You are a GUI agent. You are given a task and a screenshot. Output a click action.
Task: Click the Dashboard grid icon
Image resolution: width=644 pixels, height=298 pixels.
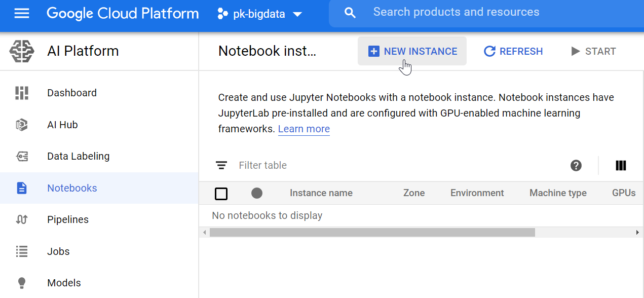pos(22,93)
